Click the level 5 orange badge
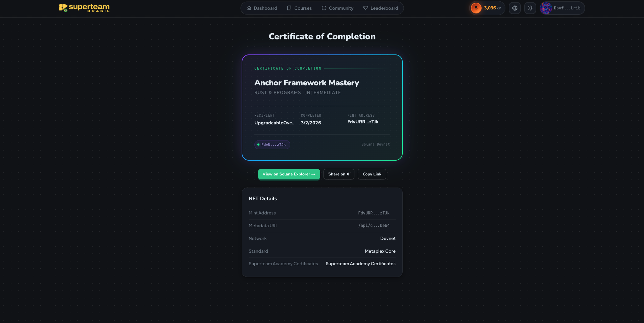This screenshot has width=644, height=323. click(x=476, y=8)
